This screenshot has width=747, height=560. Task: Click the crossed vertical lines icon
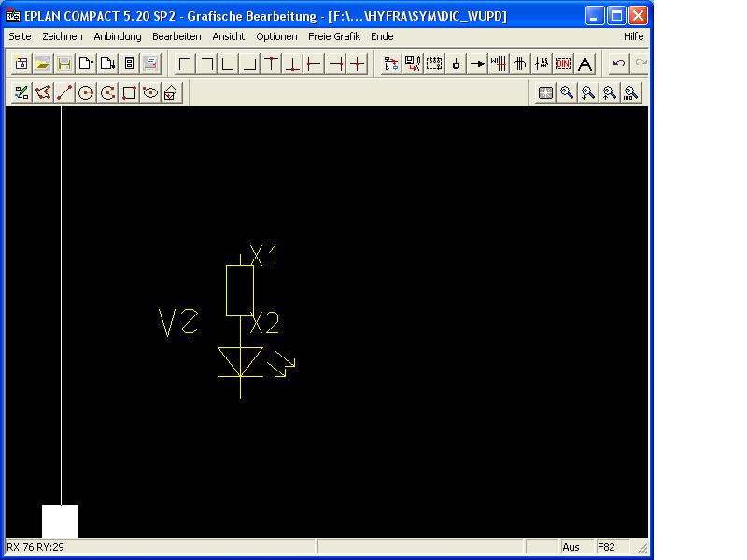[520, 63]
